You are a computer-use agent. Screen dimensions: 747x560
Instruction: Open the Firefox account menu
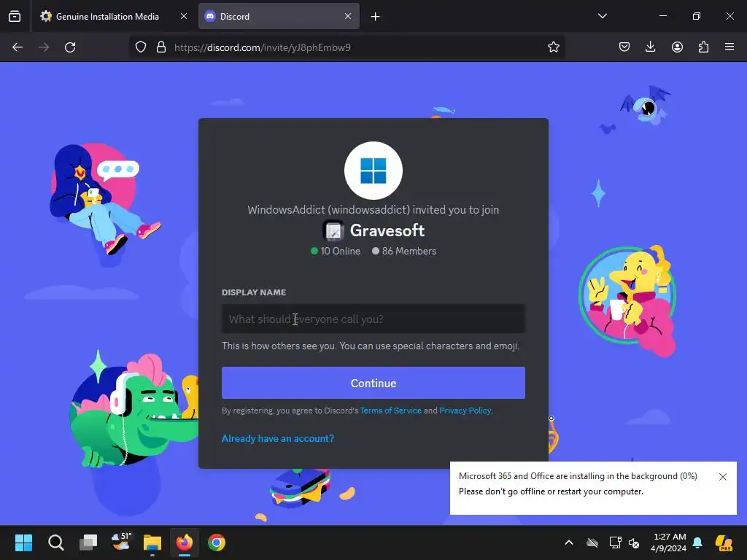[677, 47]
